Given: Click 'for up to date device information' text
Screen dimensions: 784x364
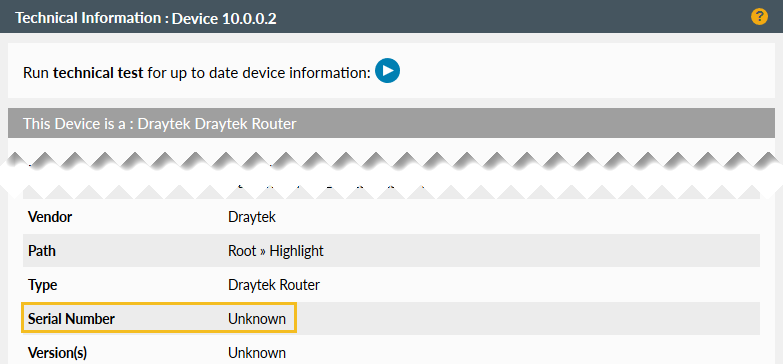Looking at the screenshot, I should click(x=258, y=73).
